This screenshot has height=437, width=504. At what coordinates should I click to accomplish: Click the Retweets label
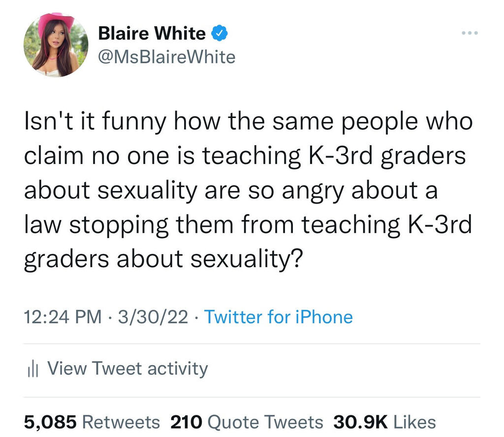121,422
